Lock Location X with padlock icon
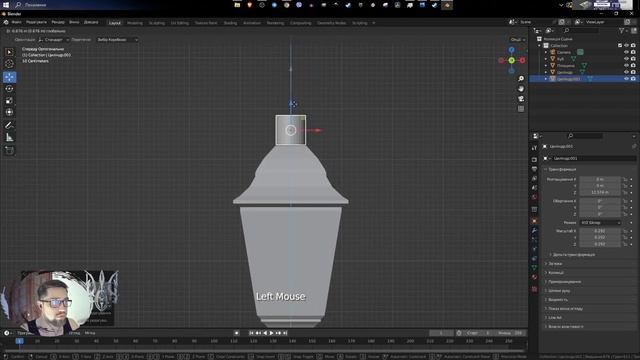Image resolution: width=640 pixels, height=360 pixels. pyautogui.click(x=625, y=179)
